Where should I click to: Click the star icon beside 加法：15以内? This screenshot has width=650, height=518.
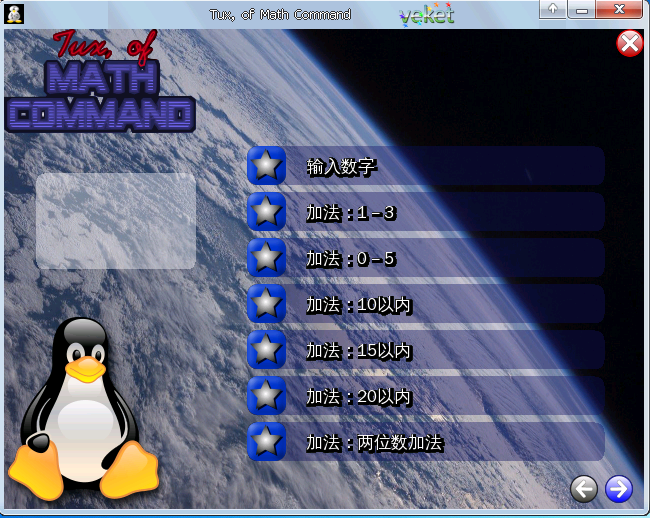266,349
